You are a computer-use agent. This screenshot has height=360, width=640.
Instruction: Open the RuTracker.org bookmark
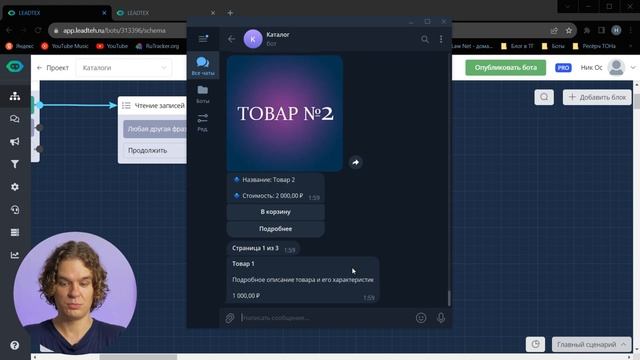[x=157, y=46]
